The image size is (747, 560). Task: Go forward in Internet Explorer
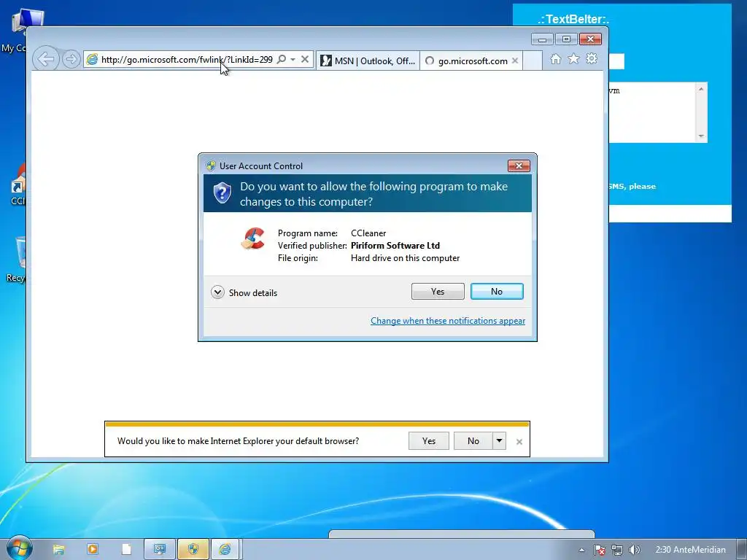point(71,60)
